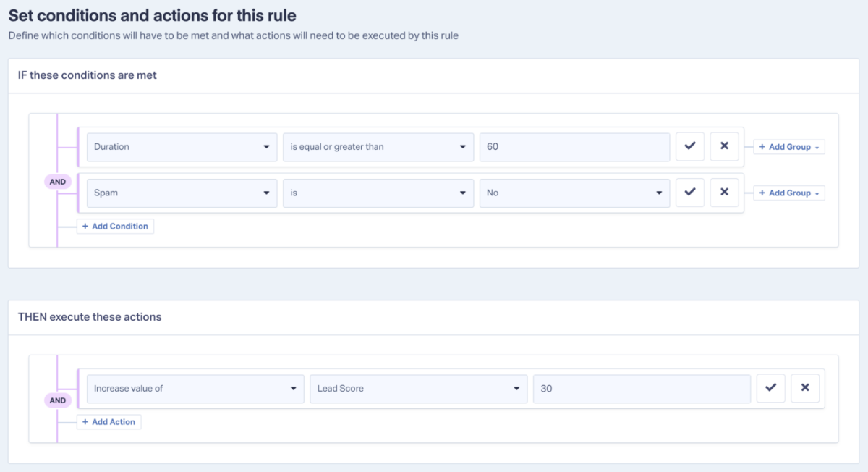The width and height of the screenshot is (868, 472).
Task: Remove the Duration condition with its X icon
Action: click(724, 146)
